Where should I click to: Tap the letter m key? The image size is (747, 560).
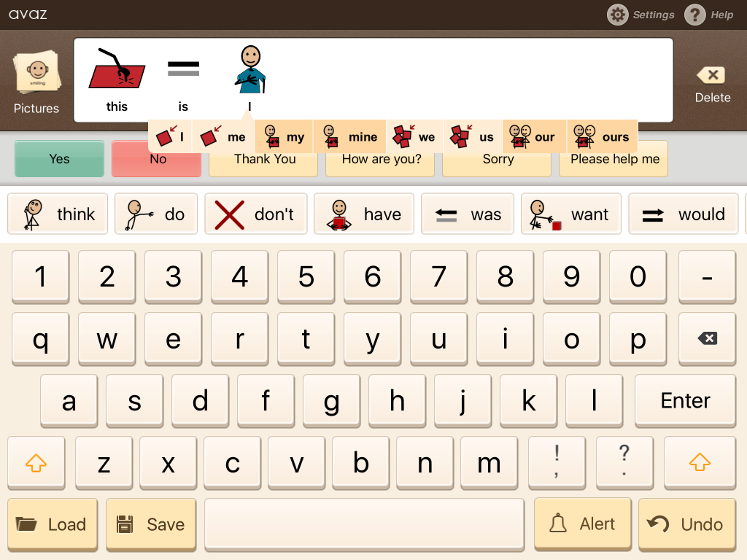489,462
